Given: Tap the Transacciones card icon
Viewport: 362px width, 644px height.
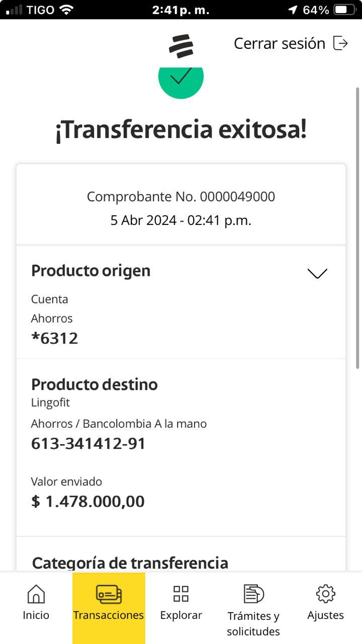Looking at the screenshot, I should [109, 594].
